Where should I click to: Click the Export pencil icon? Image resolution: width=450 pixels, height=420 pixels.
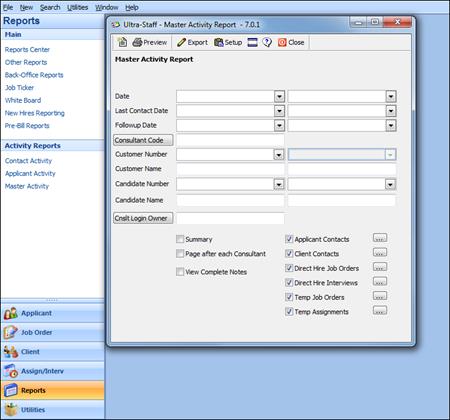pyautogui.click(x=181, y=42)
